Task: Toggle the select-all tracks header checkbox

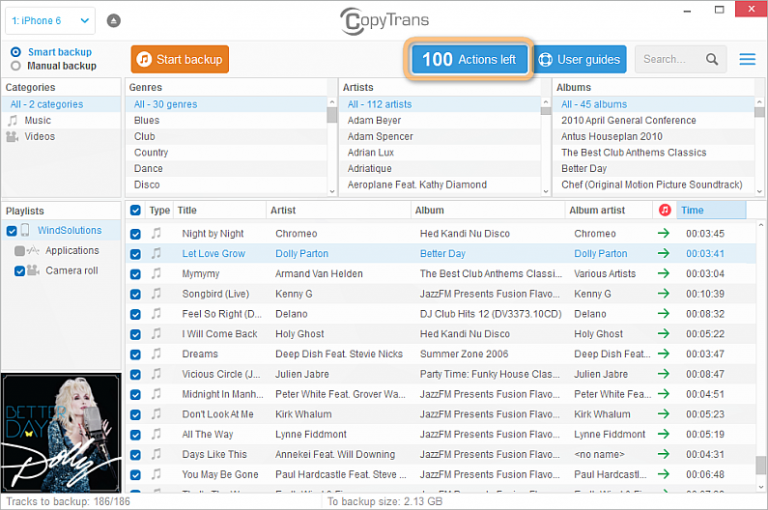Action: pos(135,210)
